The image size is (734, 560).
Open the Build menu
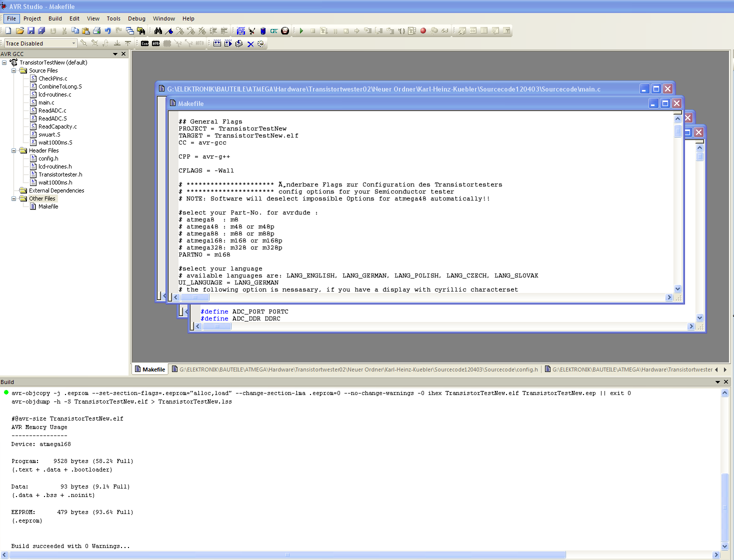pos(55,18)
